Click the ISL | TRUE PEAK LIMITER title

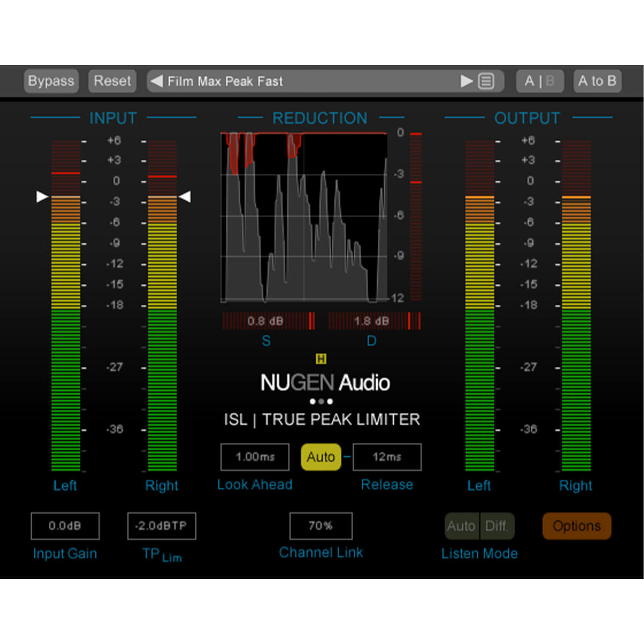[x=322, y=420]
